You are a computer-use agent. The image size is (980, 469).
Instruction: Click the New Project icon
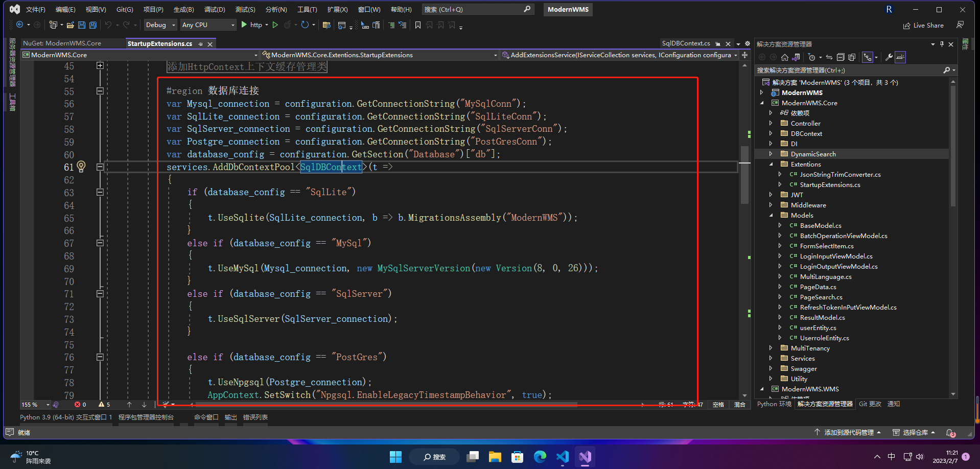pos(53,25)
